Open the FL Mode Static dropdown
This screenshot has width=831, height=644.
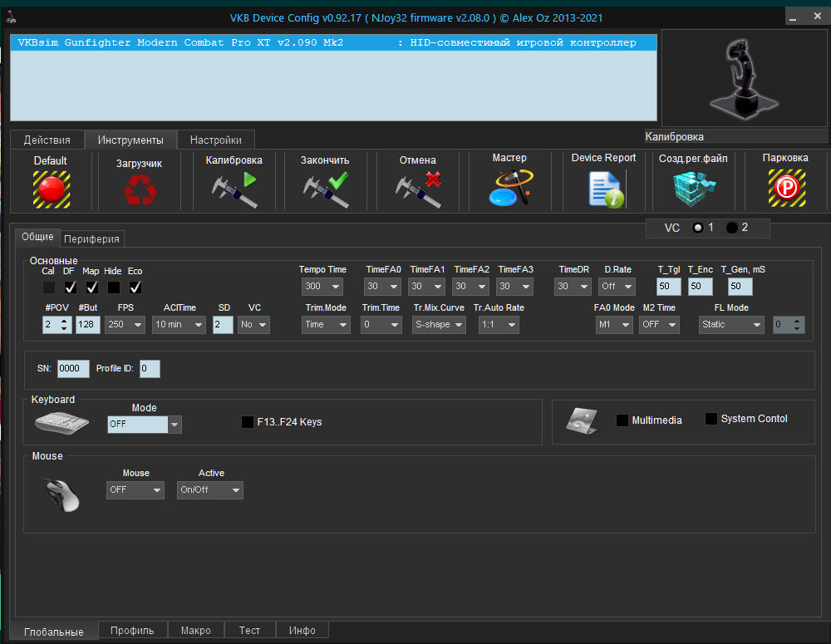coord(731,324)
